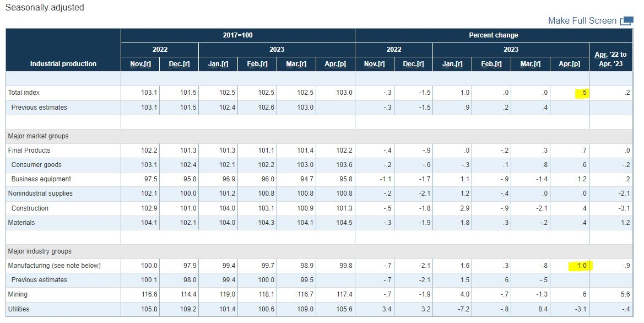The height and width of the screenshot is (323, 644).
Task: Click the -3.1 value in the Construction row
Action: (624, 208)
